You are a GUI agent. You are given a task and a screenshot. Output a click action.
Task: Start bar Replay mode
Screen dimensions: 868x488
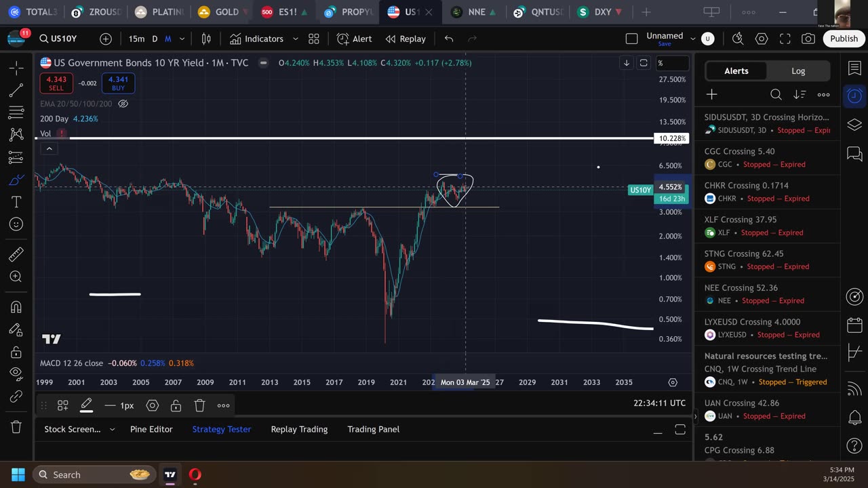(406, 39)
